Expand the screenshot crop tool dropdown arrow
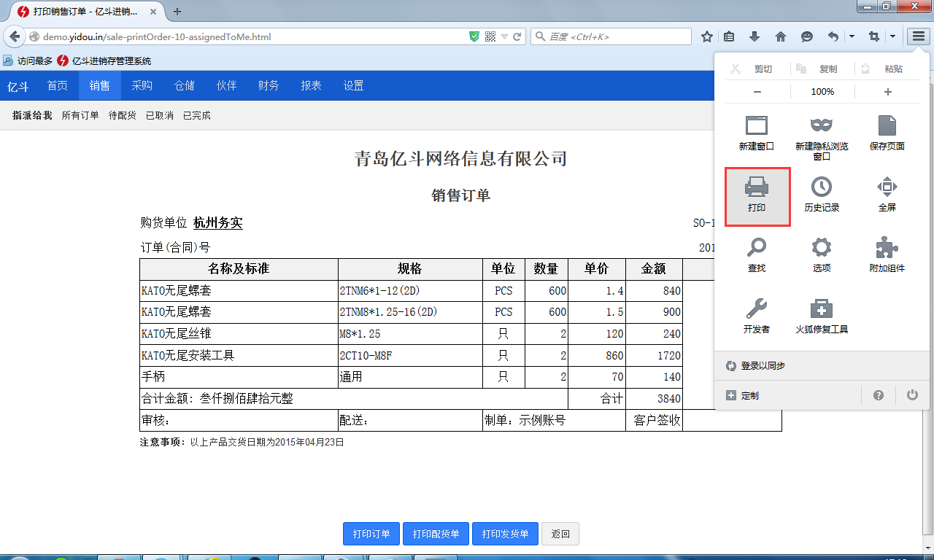 pos(892,36)
